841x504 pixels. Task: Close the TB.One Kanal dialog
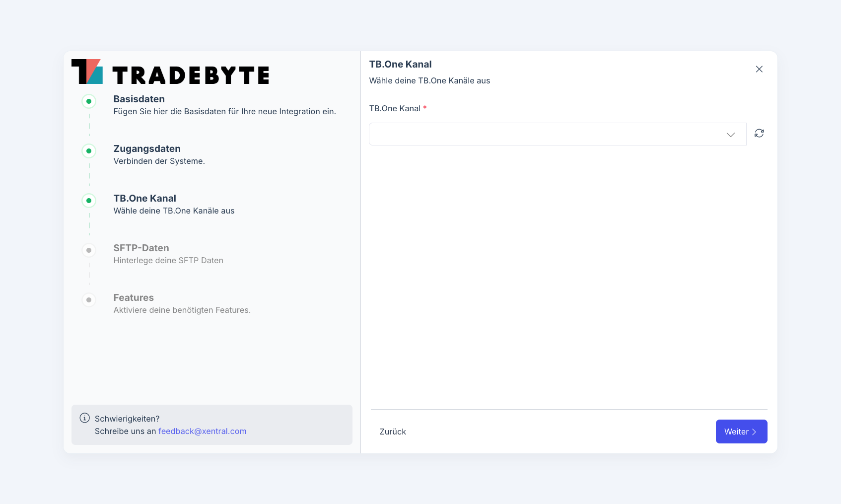coord(759,69)
